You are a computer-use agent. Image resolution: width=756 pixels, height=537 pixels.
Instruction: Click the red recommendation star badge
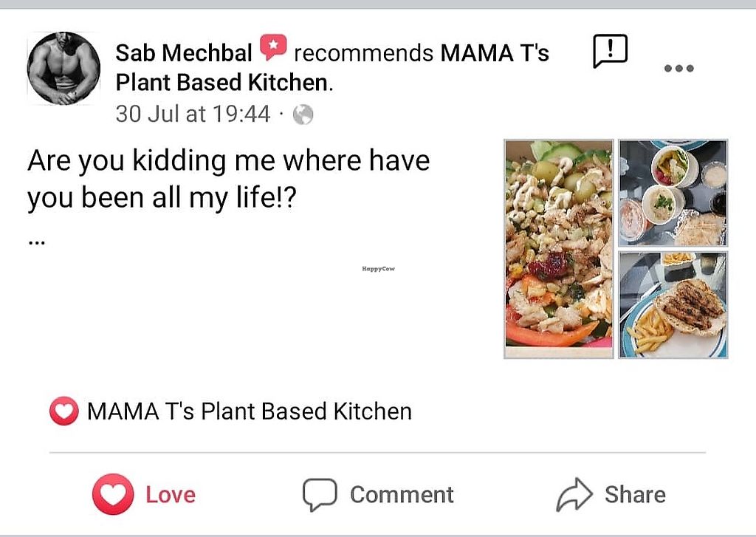(274, 49)
